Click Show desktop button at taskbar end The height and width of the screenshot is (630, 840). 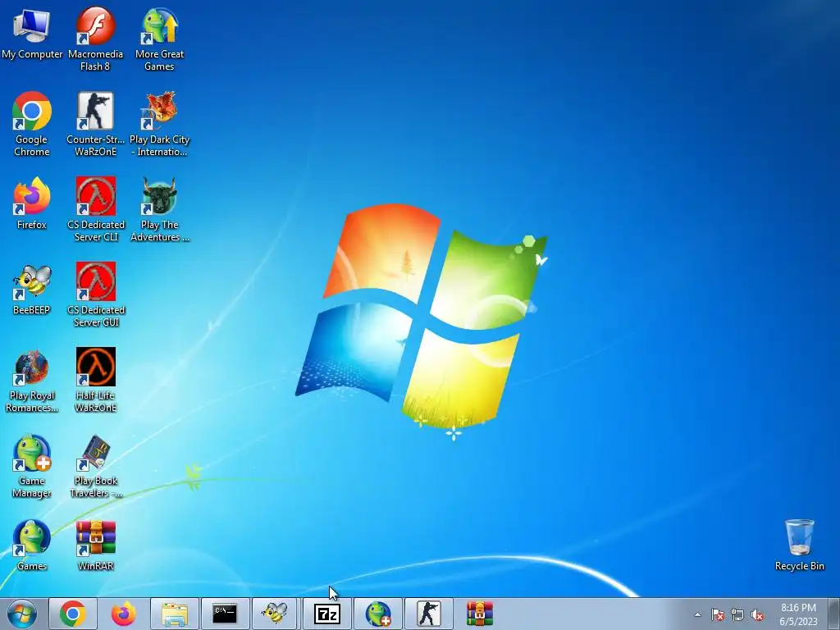tap(834, 614)
